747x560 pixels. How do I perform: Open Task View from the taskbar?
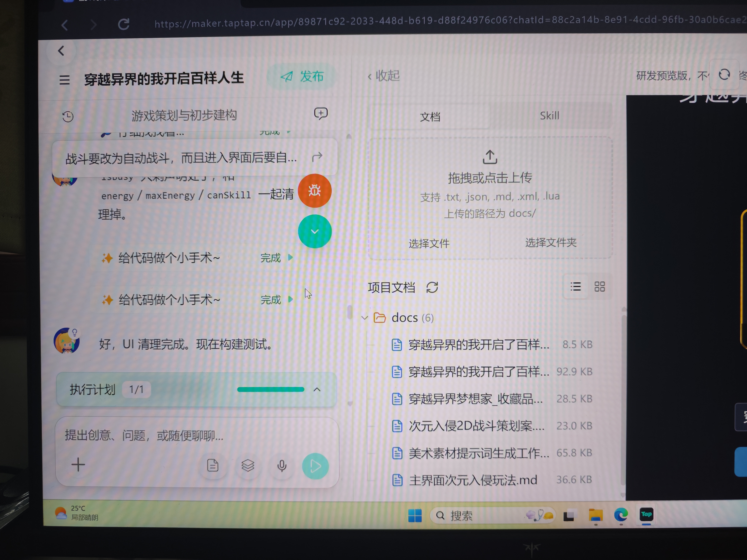[569, 516]
